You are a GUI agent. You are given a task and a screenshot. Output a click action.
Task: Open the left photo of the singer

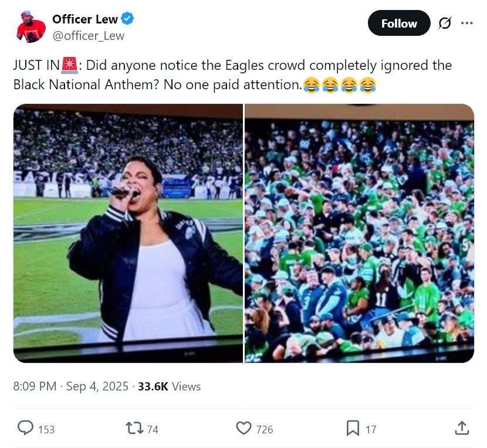(128, 233)
